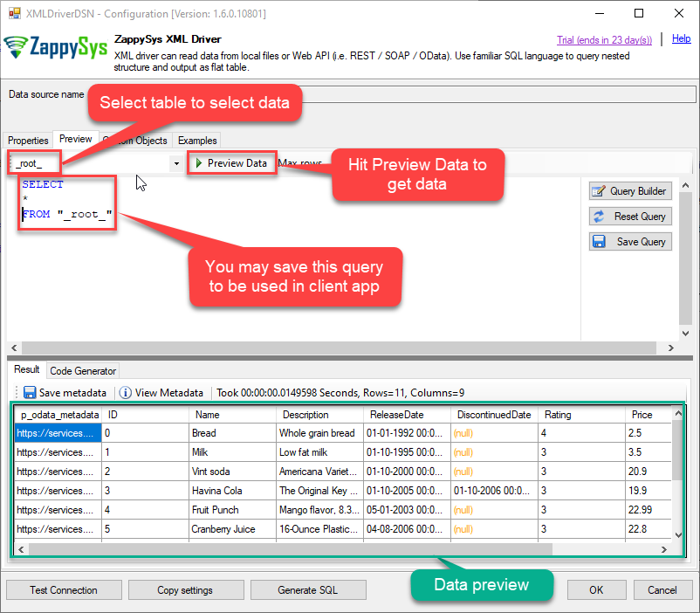Switch to the Properties tab
Image resolution: width=700 pixels, height=613 pixels.
tap(28, 141)
